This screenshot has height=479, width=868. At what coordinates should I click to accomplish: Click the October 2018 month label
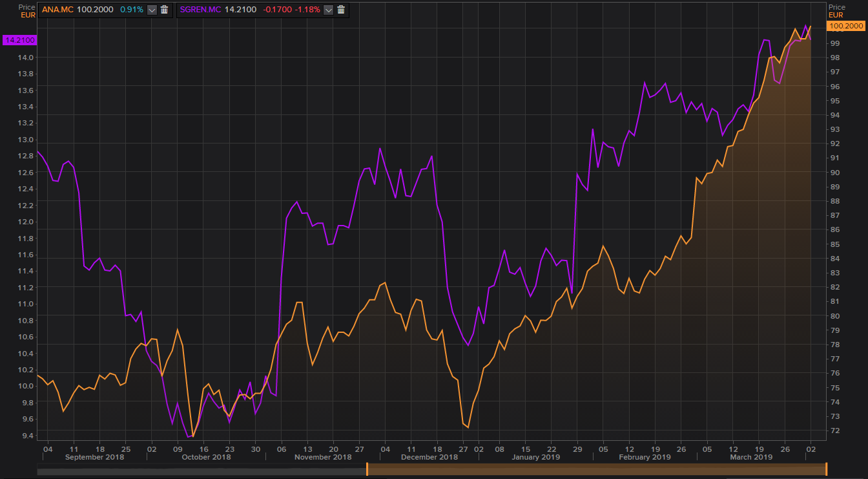206,457
